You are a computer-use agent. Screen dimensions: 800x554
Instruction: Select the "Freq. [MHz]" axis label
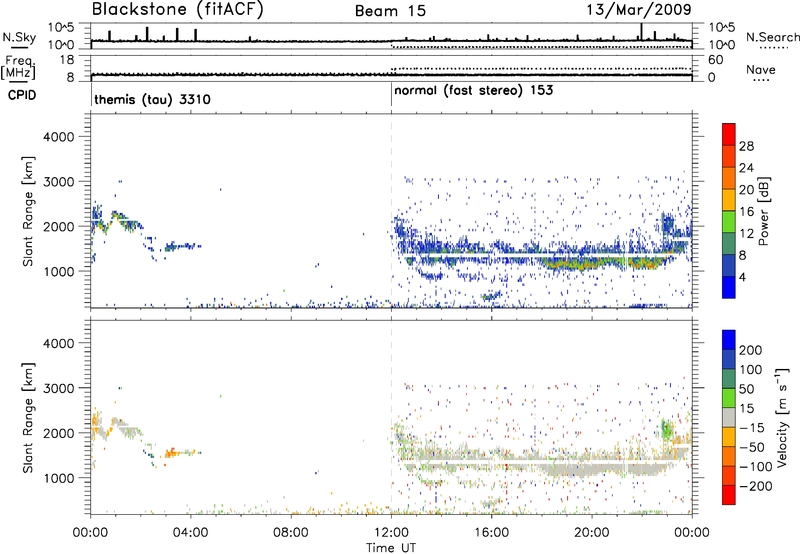19,67
